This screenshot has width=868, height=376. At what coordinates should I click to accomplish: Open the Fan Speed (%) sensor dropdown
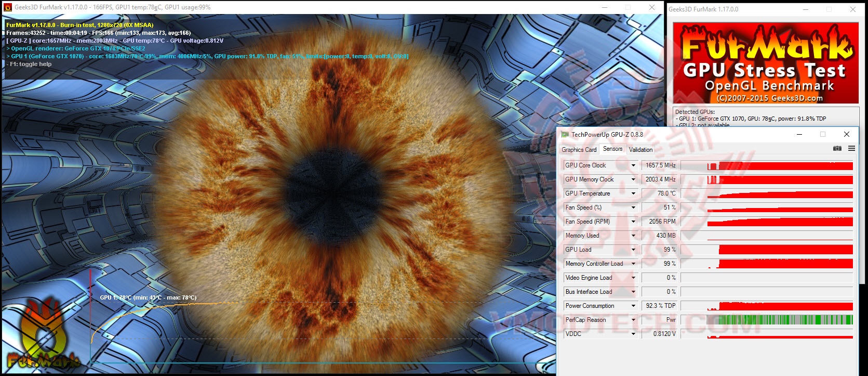pyautogui.click(x=633, y=208)
